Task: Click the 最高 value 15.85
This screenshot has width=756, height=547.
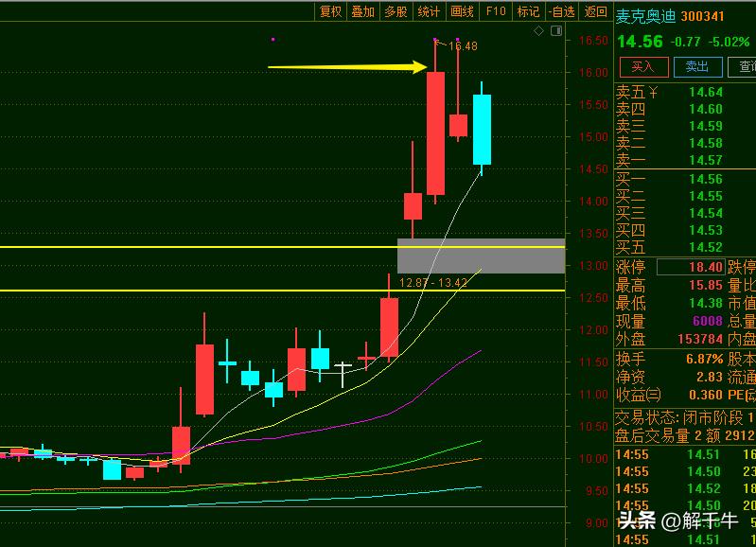Action: (705, 285)
